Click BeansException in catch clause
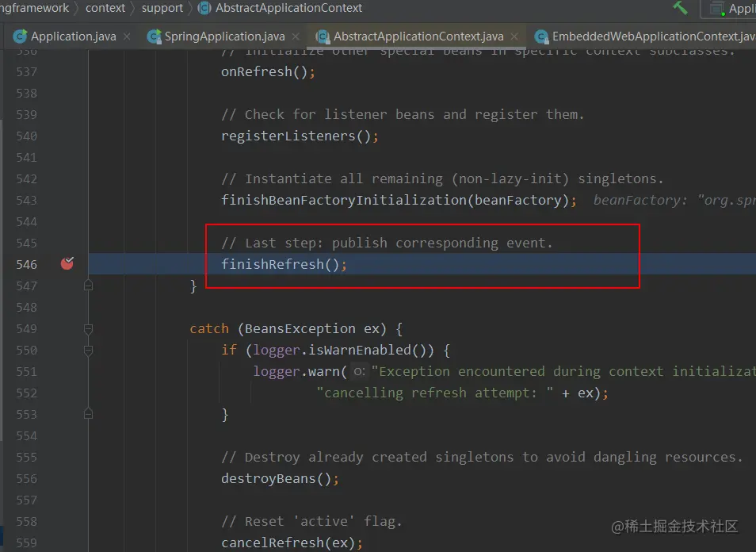756x552 pixels. click(300, 328)
